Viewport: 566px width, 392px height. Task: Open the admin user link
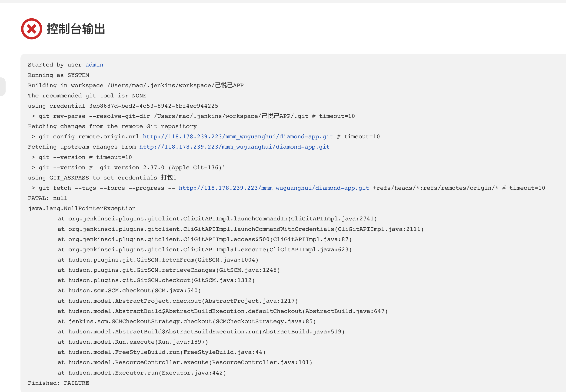94,65
